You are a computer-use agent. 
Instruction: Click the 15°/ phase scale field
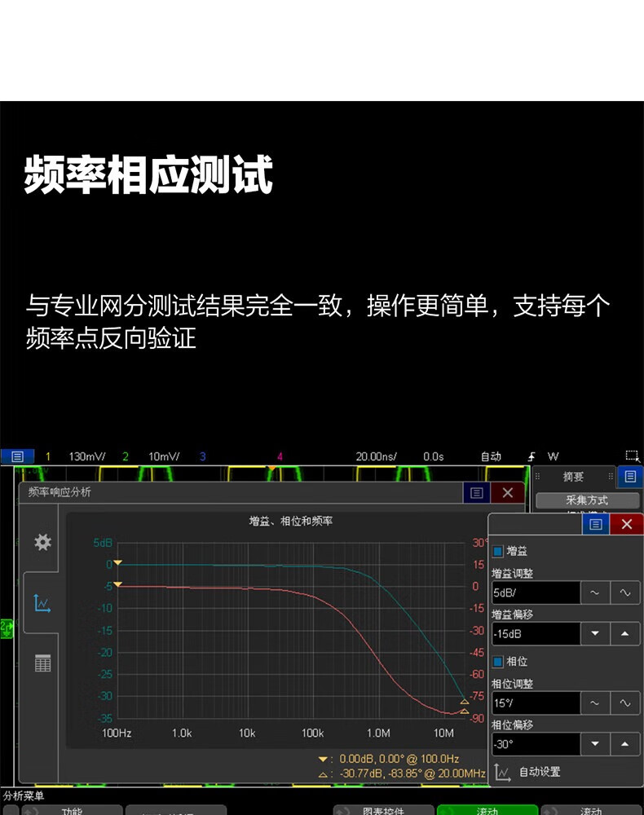[536, 703]
